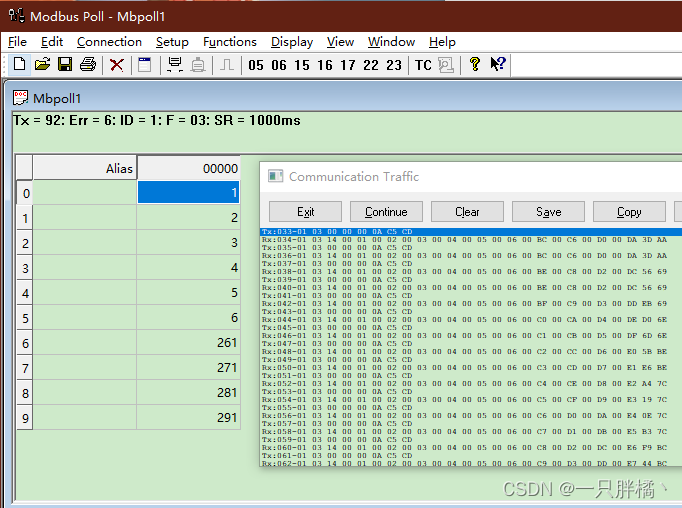
Task: Select function 05 toolbar button
Action: 256,65
